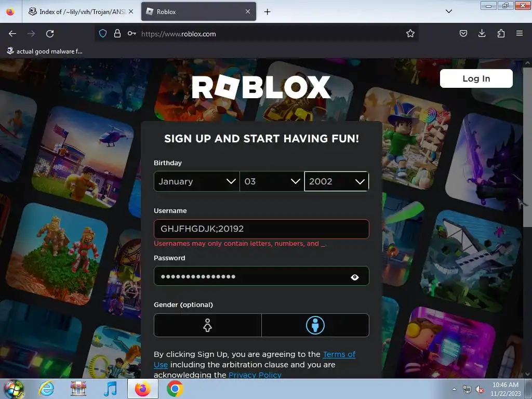Image resolution: width=532 pixels, height=399 pixels.
Task: Open the birthday day dropdown showing 03
Action: pos(272,181)
